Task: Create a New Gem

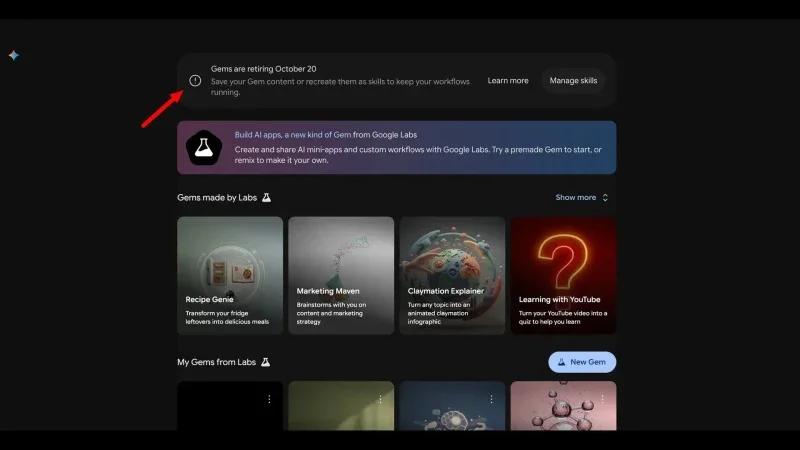Action: pos(582,362)
